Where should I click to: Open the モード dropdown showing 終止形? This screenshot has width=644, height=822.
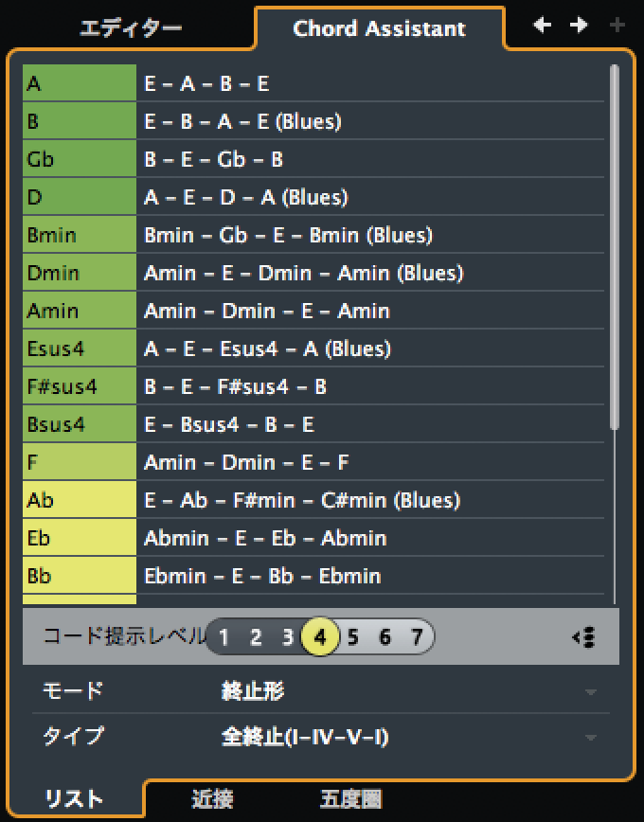(407, 691)
